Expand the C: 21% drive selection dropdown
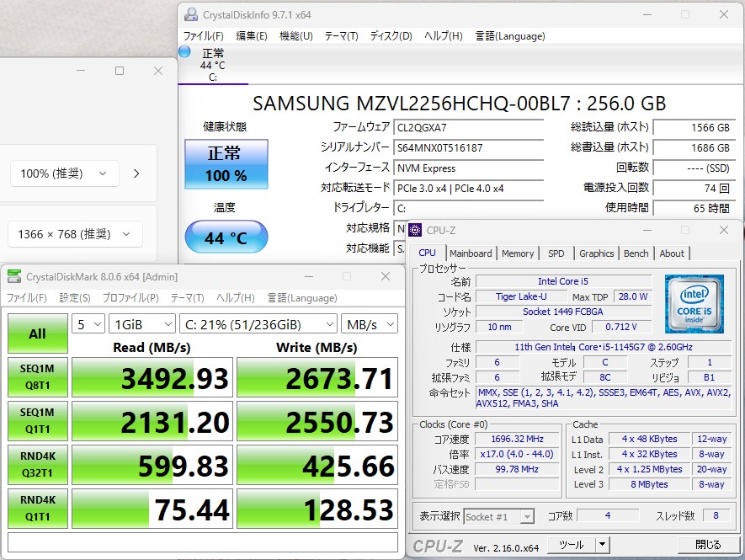745x560 pixels. pos(258,324)
